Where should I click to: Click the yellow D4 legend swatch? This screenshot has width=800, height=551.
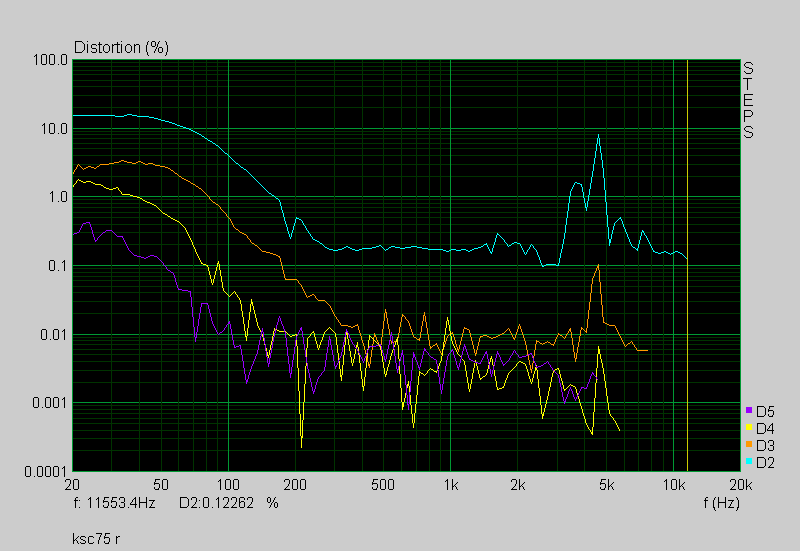point(748,428)
